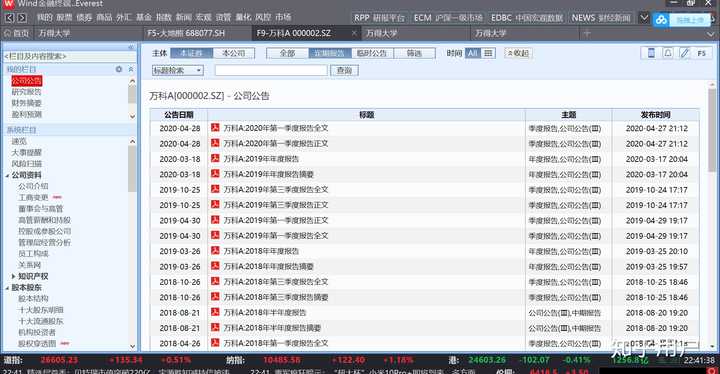This screenshot has height=374, width=720.
Task: Expand the 知识产权 tree node
Action: [x=13, y=276]
